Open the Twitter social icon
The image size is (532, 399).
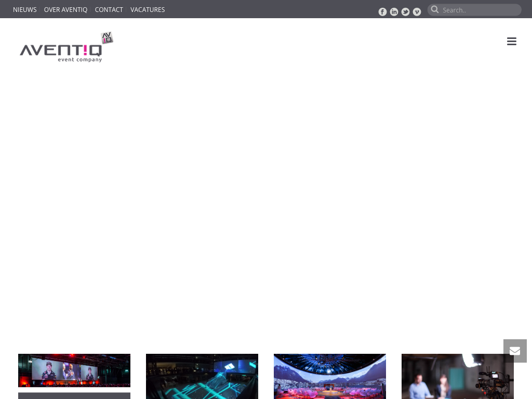(x=405, y=12)
